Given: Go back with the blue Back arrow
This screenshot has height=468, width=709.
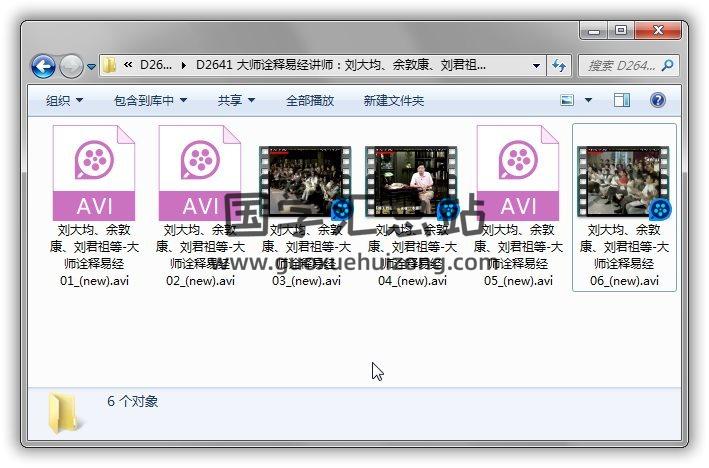Looking at the screenshot, I should click(43, 66).
